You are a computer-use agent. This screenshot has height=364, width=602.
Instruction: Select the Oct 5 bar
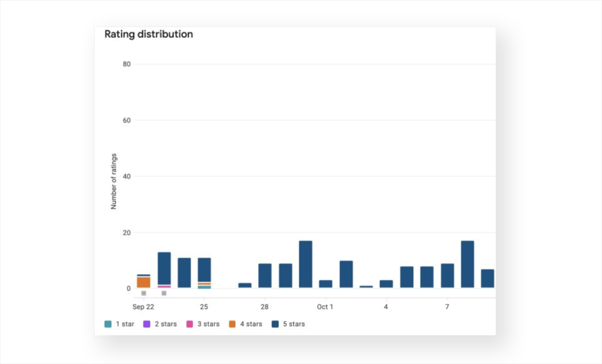point(407,277)
